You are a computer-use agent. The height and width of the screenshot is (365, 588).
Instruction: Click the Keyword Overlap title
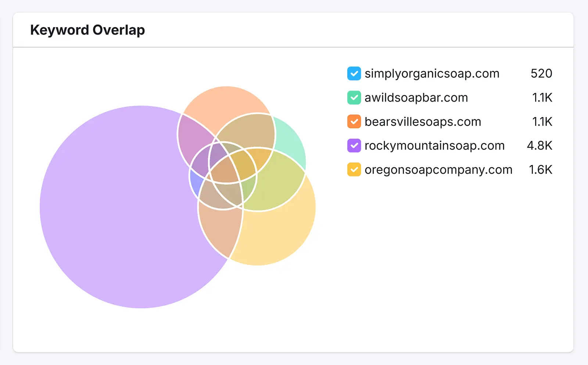pos(88,30)
